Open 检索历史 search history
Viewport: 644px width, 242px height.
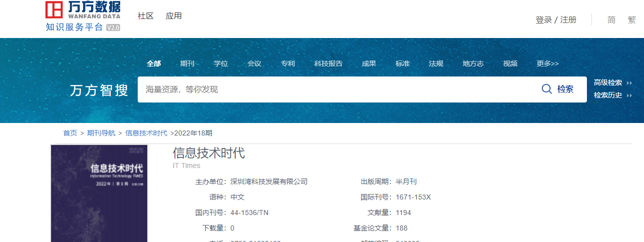click(608, 95)
